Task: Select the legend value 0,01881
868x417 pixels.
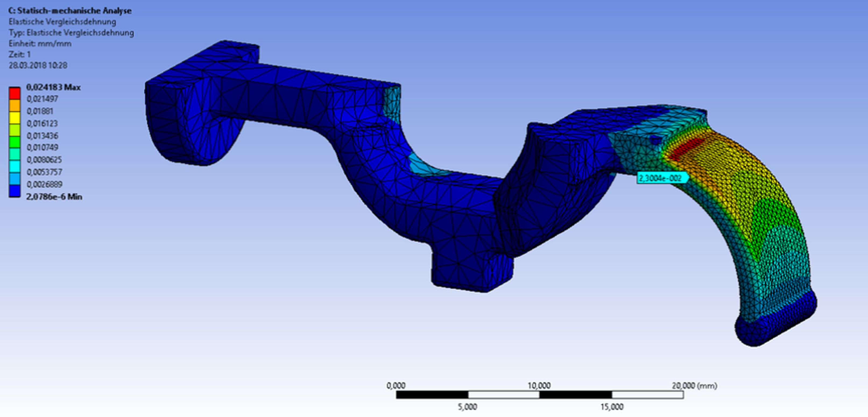Action: click(40, 111)
